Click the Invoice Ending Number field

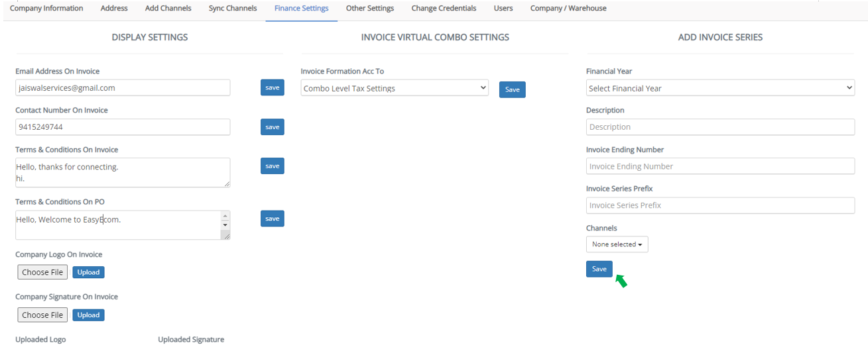pyautogui.click(x=720, y=166)
